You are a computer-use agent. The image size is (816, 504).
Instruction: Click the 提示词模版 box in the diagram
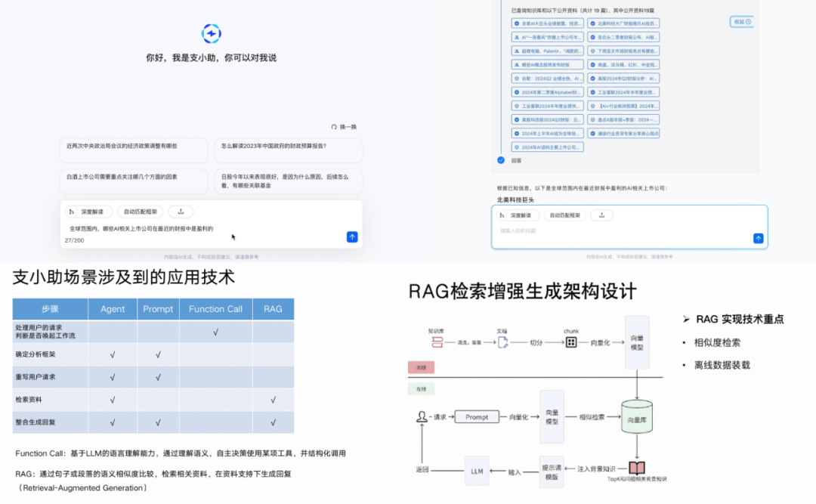tap(552, 472)
